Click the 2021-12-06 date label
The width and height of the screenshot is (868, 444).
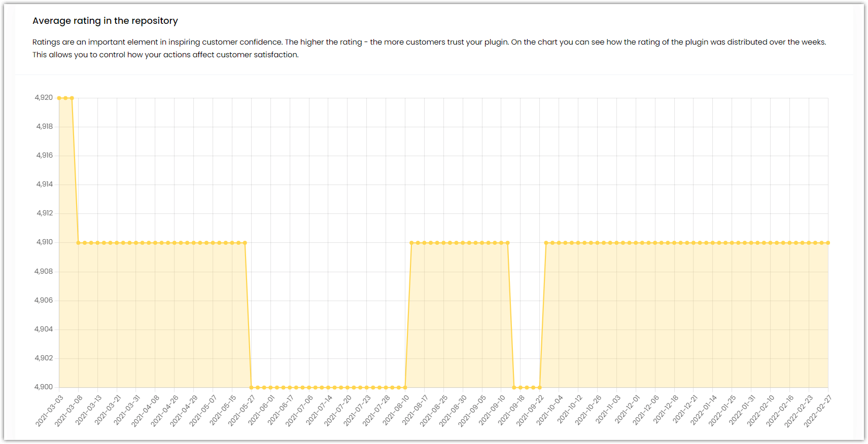[646, 411]
